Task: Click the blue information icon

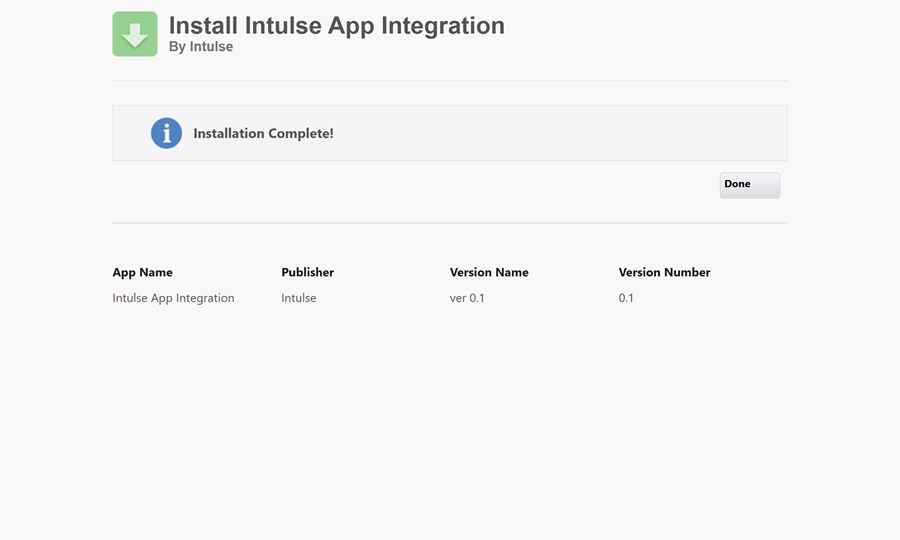Action: 166,133
